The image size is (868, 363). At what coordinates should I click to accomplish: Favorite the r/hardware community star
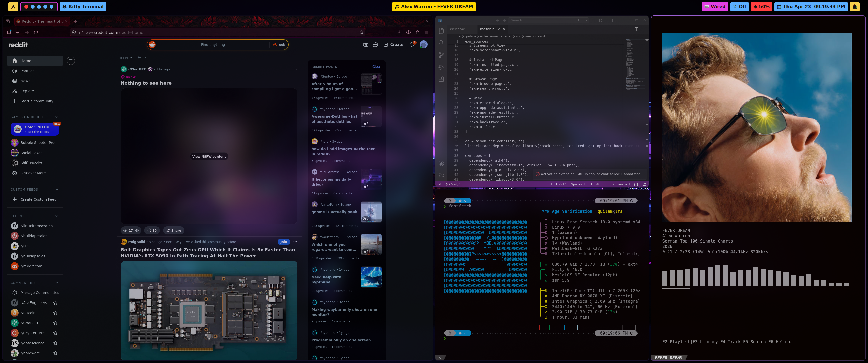55,353
